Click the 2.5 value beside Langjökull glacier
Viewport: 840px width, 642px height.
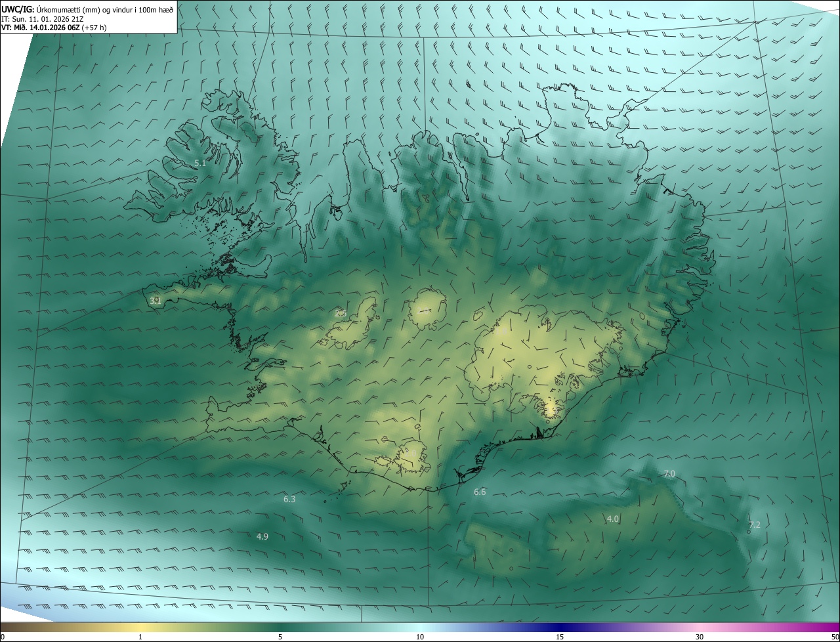341,314
